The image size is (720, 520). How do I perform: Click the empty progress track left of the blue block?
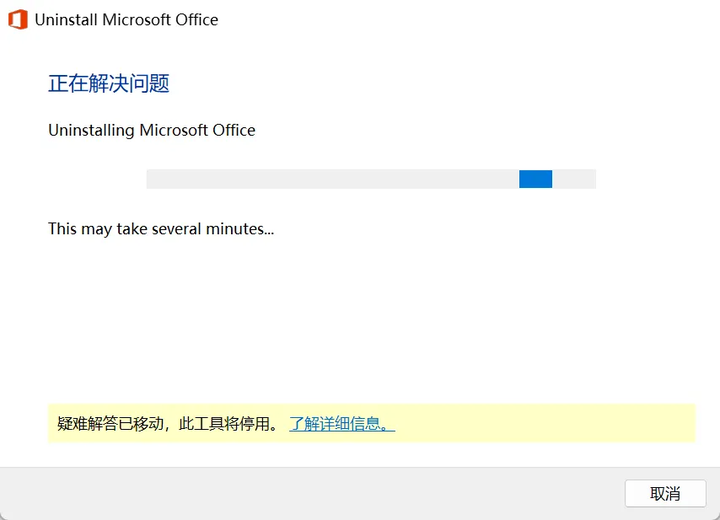tap(330, 179)
